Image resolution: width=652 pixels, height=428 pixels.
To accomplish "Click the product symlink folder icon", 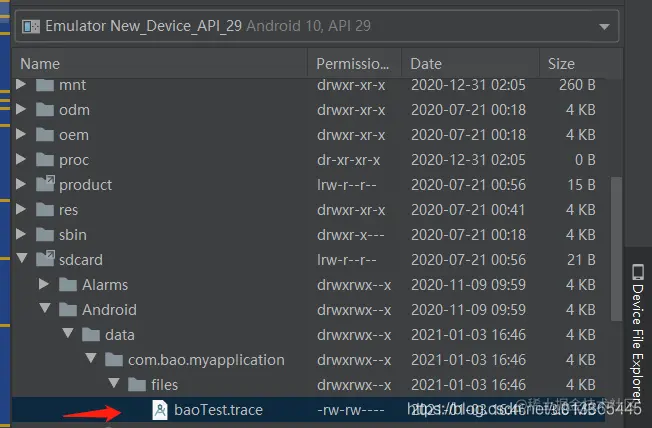I will (45, 184).
